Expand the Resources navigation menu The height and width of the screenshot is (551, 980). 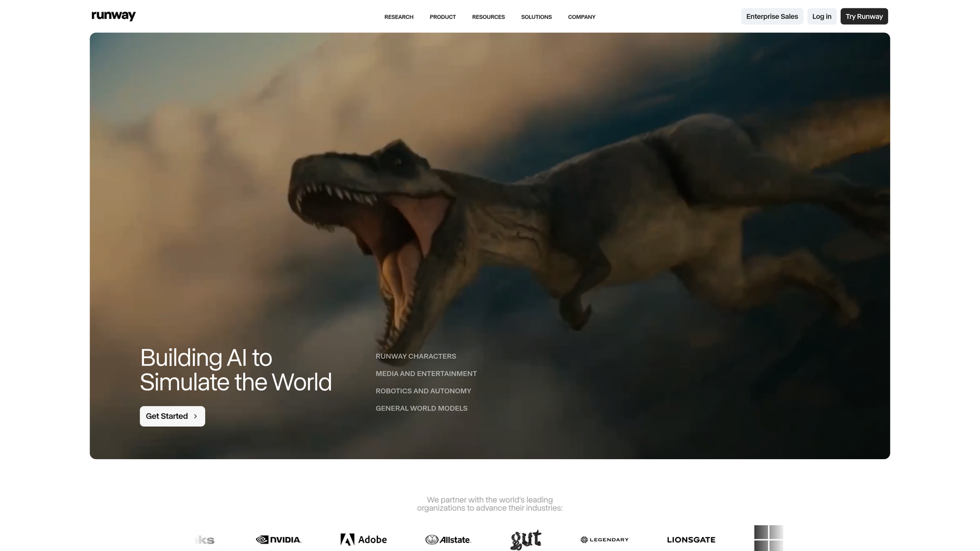pos(488,17)
